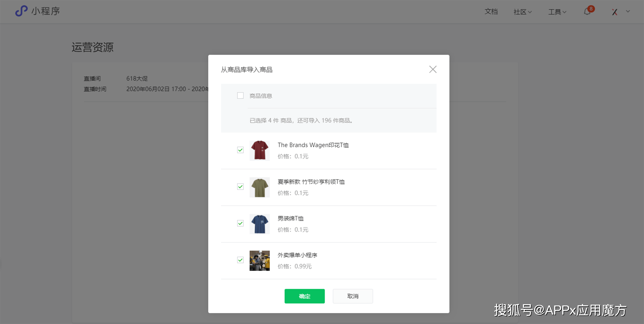This screenshot has height=324, width=644.
Task: Expand the 社区 dropdown menu
Action: point(522,12)
